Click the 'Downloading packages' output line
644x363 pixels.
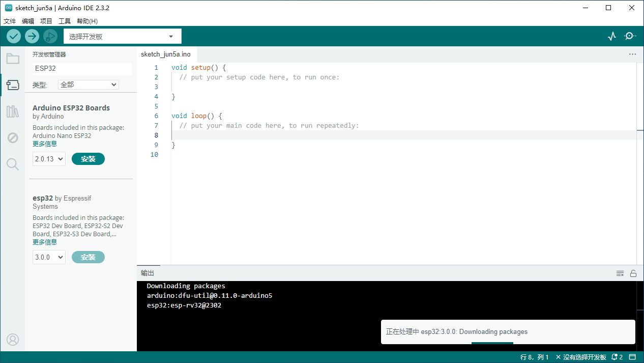tap(186, 286)
